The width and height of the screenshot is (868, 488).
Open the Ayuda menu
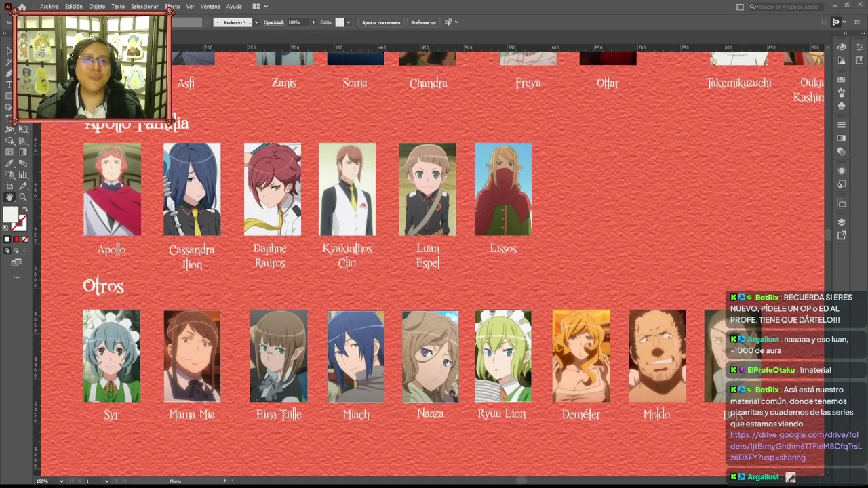[234, 7]
